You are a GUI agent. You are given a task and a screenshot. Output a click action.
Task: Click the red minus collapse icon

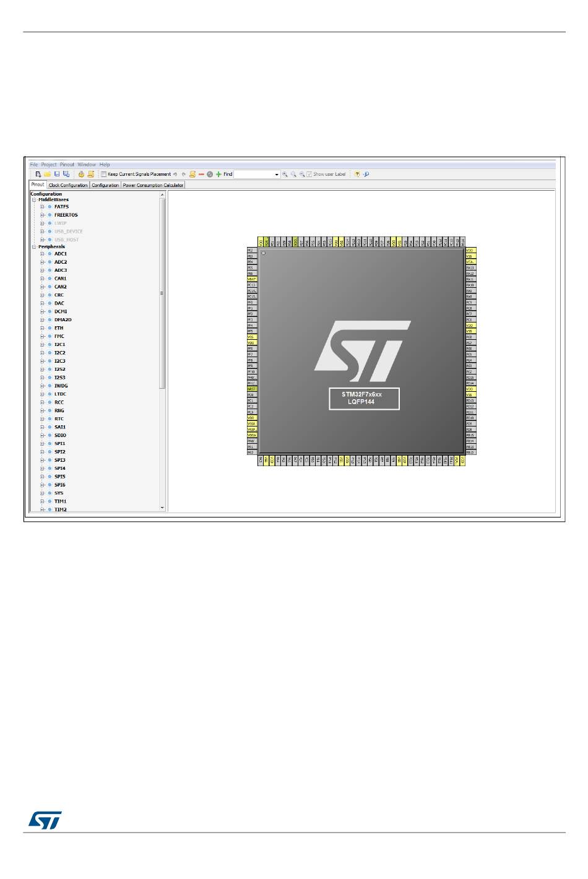coord(201,174)
